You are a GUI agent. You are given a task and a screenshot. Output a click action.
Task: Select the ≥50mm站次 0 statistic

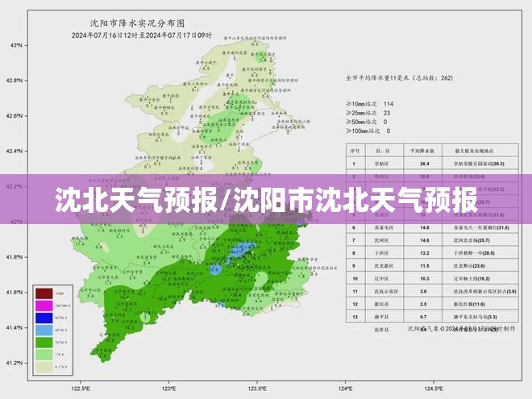click(367, 122)
